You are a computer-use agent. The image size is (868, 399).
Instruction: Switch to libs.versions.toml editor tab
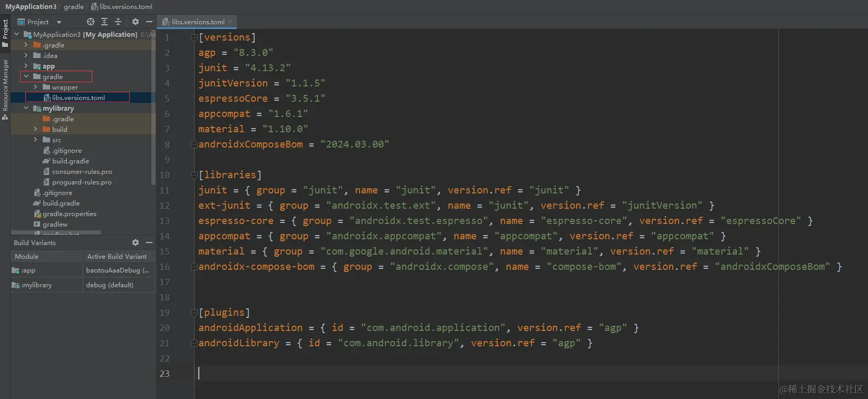point(198,22)
